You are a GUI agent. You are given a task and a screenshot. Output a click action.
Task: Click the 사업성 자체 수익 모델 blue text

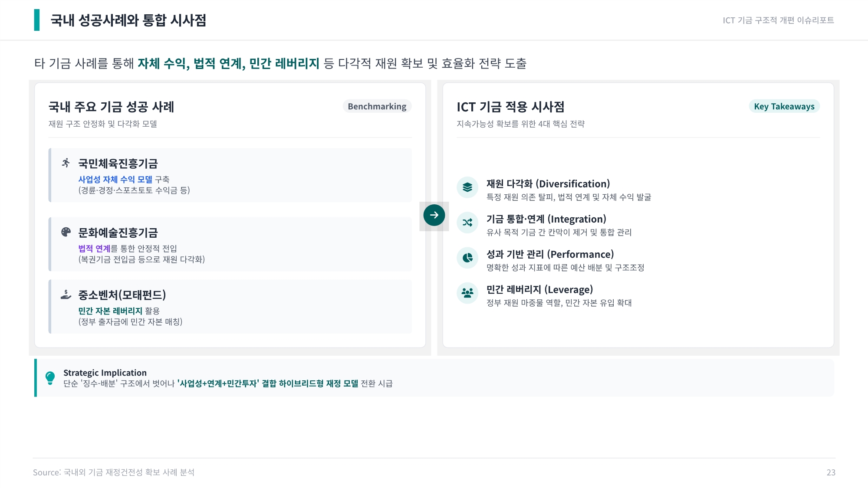pyautogui.click(x=115, y=180)
